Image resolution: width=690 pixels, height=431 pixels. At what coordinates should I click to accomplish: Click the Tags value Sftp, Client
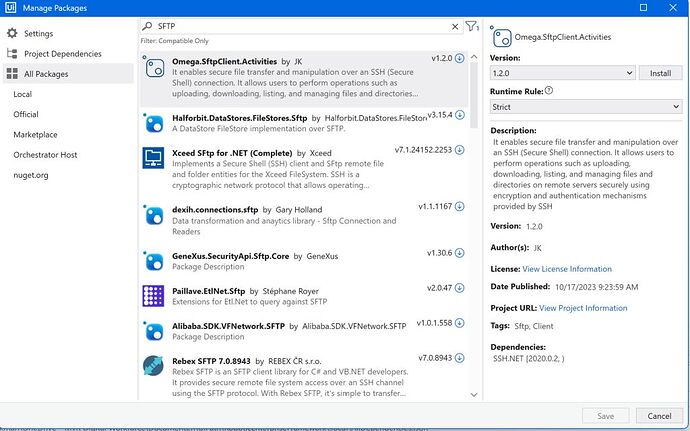point(534,326)
